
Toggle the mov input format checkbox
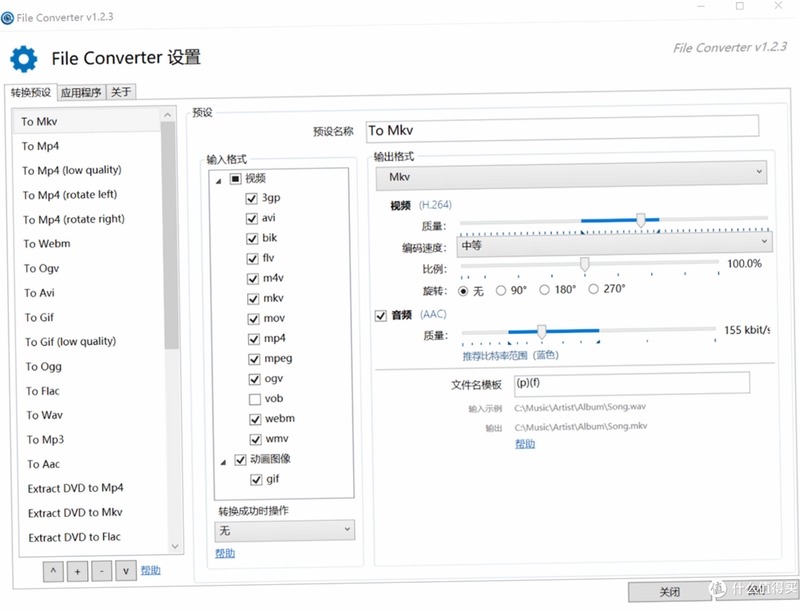(254, 319)
